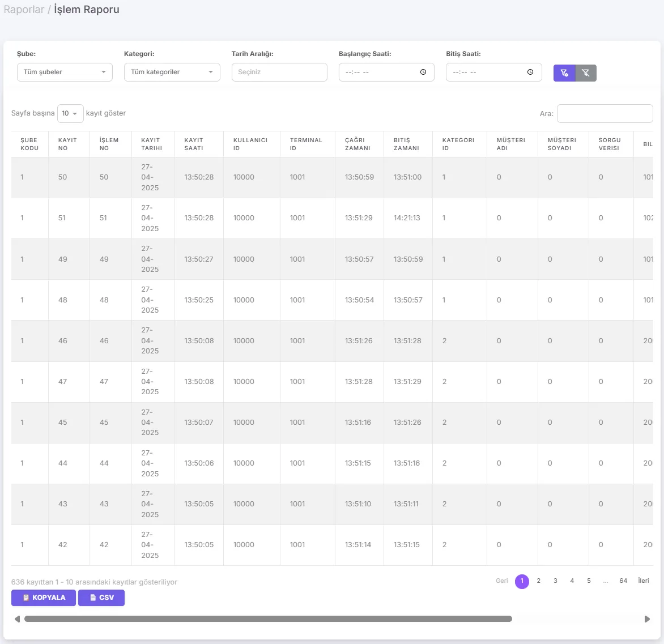
Task: Open clock picker in Bitiş Saati field
Action: click(530, 72)
